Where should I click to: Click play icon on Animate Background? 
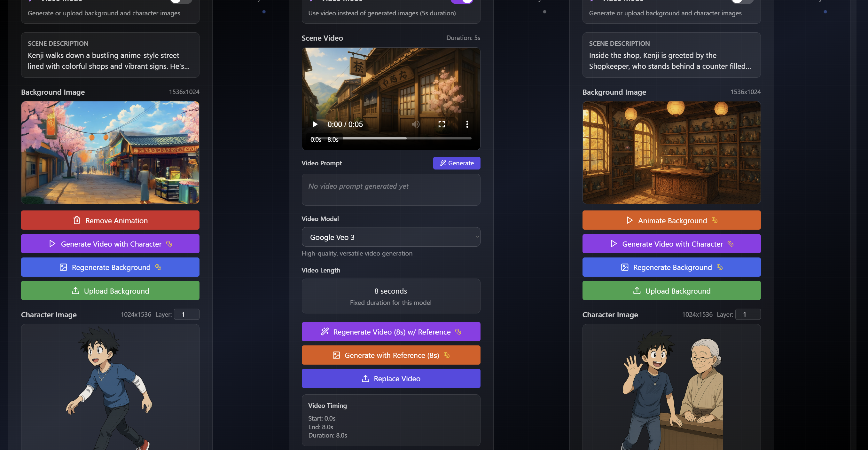[x=629, y=220]
